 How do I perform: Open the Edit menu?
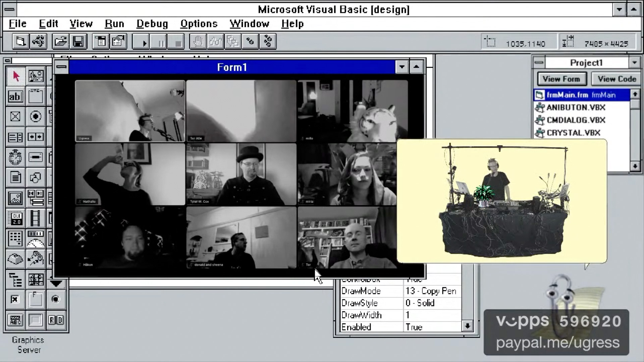pyautogui.click(x=48, y=24)
